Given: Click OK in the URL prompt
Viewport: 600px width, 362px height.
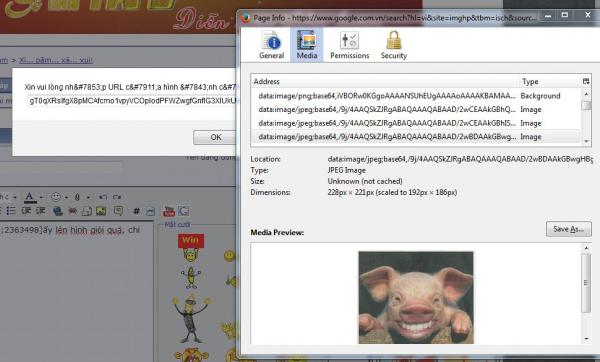Looking at the screenshot, I should pos(215,137).
